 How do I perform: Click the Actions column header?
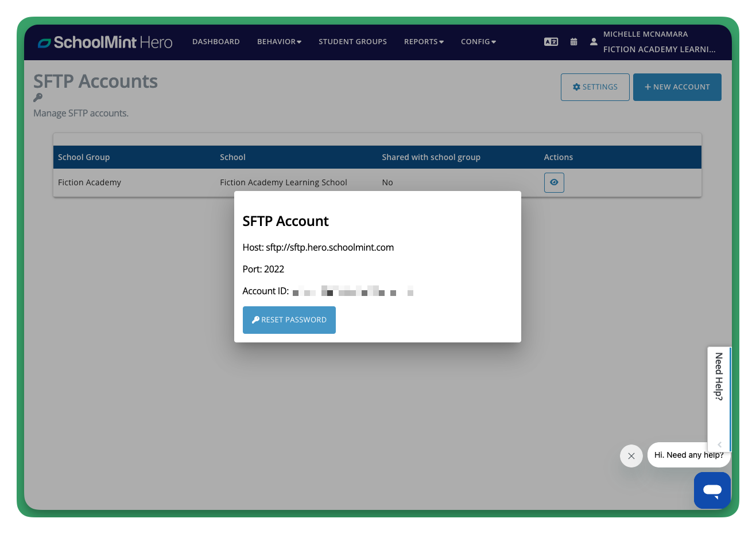tap(559, 157)
